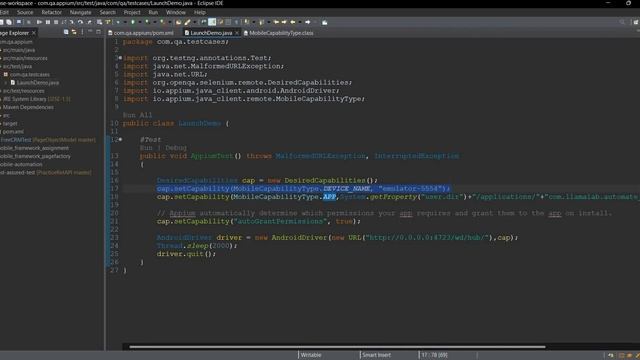This screenshot has height=360, width=640.
Task: Click the 'Run' code lens above ApplumTest
Action: click(146, 148)
